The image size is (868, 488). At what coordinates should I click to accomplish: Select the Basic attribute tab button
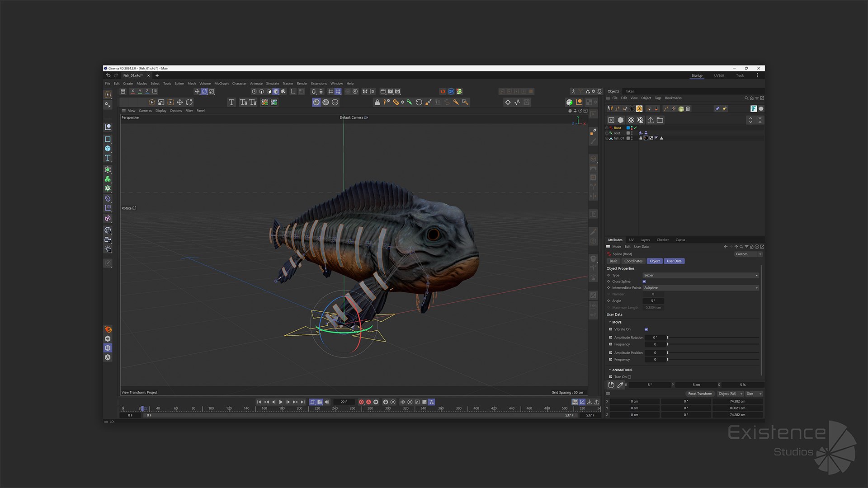613,261
